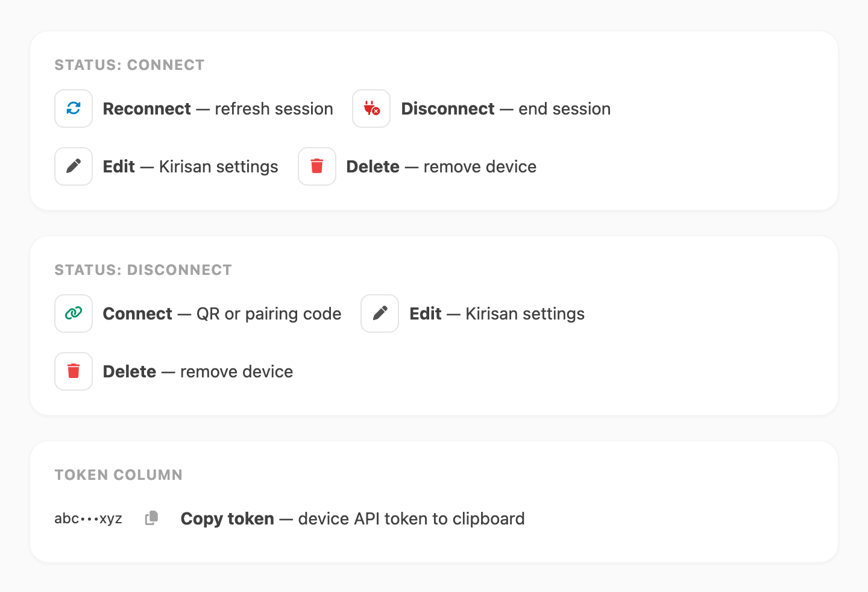Click 'Delete — remove device' text under Status: Disconnect
Image resolution: width=868 pixels, height=592 pixels.
pos(198,371)
